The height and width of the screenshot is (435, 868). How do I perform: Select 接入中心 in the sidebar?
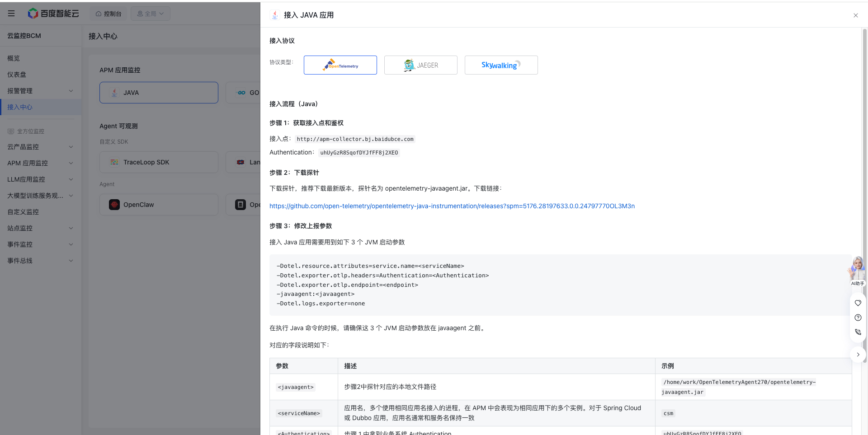41,107
